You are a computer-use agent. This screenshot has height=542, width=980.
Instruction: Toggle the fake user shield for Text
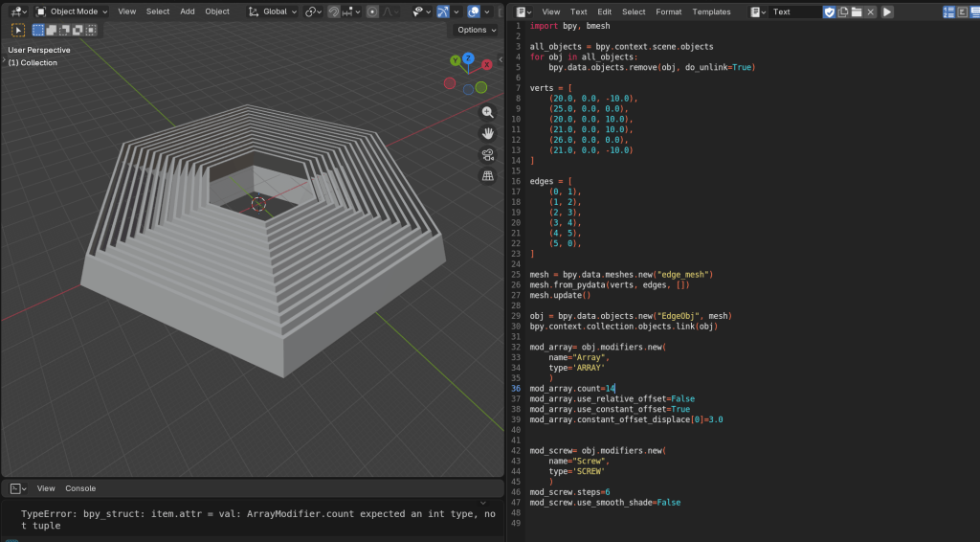point(830,11)
